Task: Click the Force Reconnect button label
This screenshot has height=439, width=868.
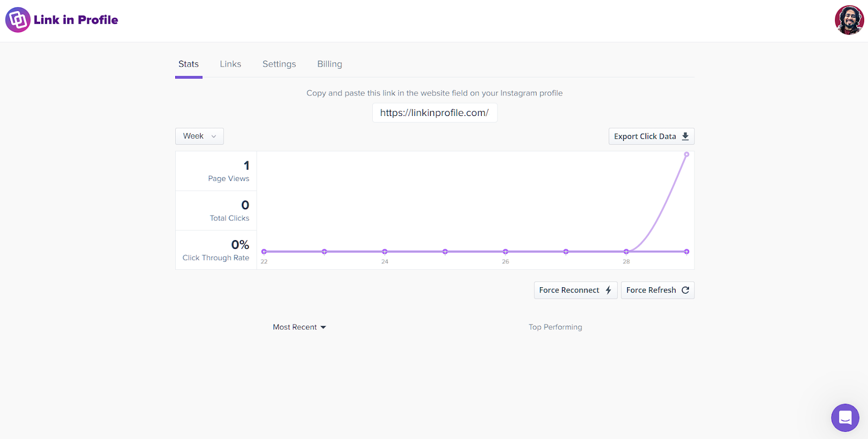Action: 569,290
